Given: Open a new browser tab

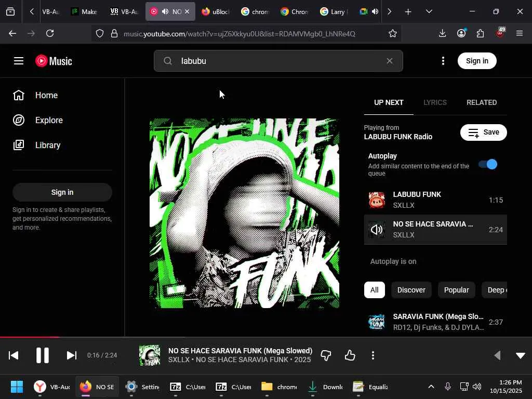Looking at the screenshot, I should coord(408,12).
